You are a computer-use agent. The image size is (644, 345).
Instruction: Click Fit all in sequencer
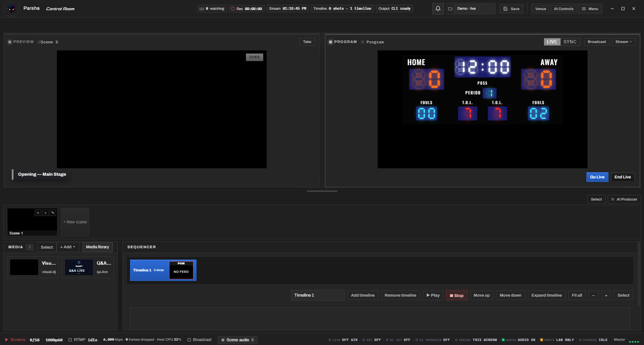click(x=577, y=295)
